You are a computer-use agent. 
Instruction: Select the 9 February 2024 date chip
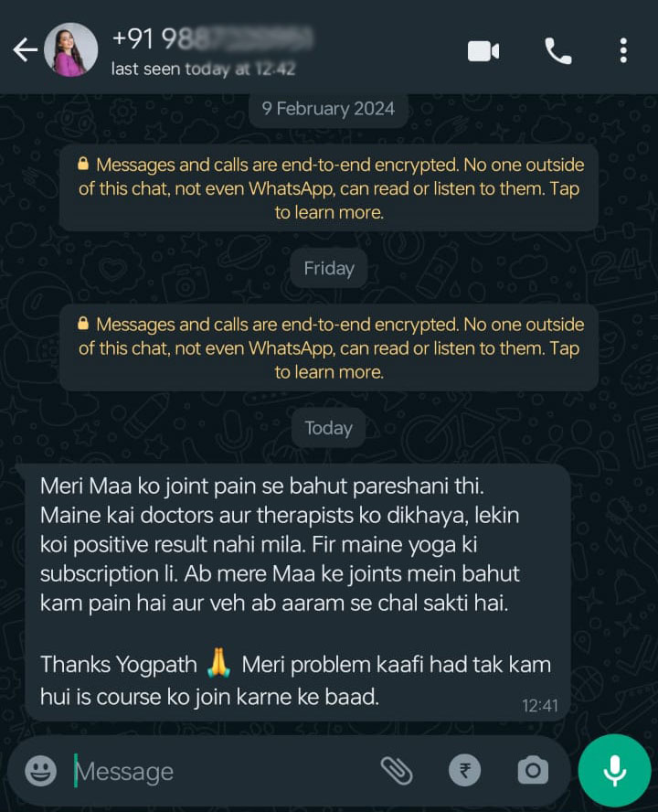[x=328, y=109]
